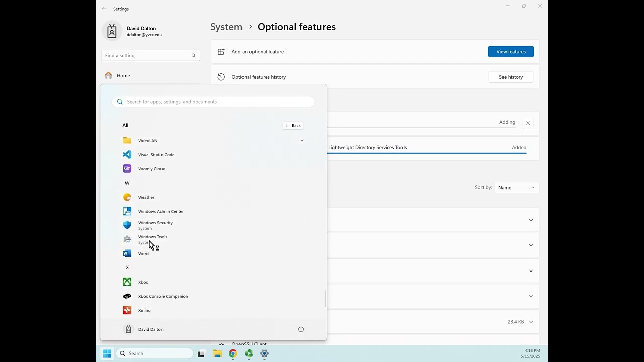Click the Settings back arrow
Image resolution: width=644 pixels, height=362 pixels.
click(104, 9)
